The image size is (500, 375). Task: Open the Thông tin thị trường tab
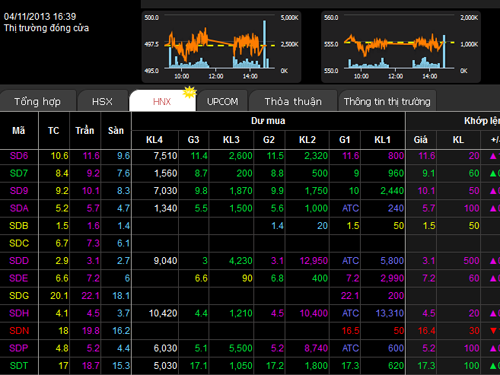point(387,101)
